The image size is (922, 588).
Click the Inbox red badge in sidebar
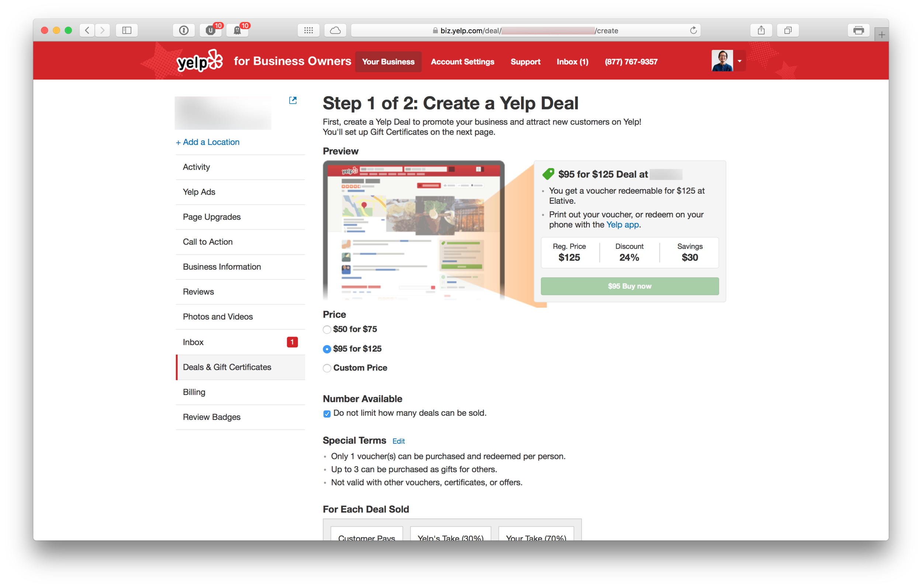(x=292, y=342)
